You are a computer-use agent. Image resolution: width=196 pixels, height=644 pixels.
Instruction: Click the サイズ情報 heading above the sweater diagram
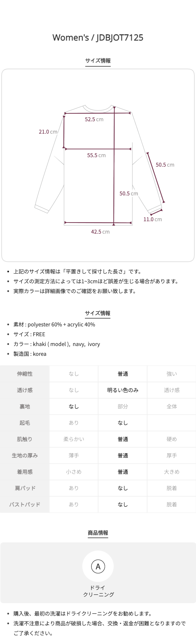[x=98, y=61]
